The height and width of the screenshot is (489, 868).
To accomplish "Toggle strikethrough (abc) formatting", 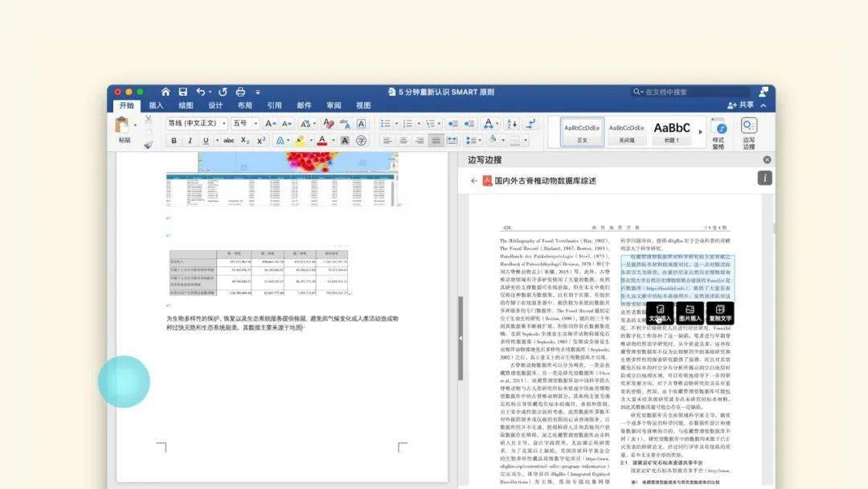I will [228, 141].
